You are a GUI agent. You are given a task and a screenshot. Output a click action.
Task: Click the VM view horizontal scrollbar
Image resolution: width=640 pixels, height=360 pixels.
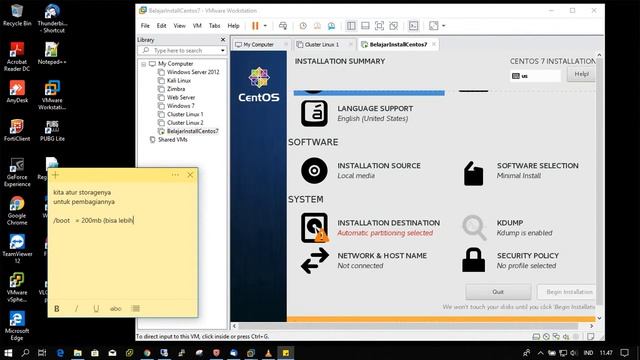[408, 326]
